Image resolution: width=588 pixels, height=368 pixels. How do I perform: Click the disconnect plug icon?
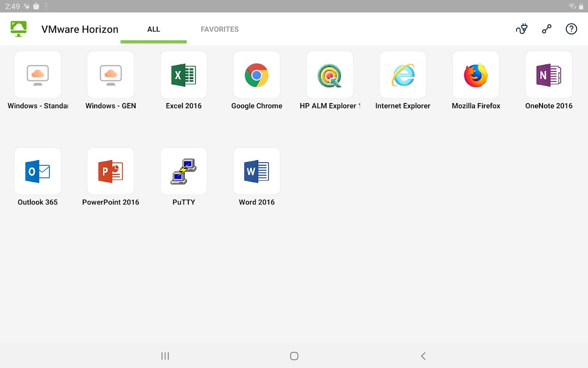tap(521, 29)
